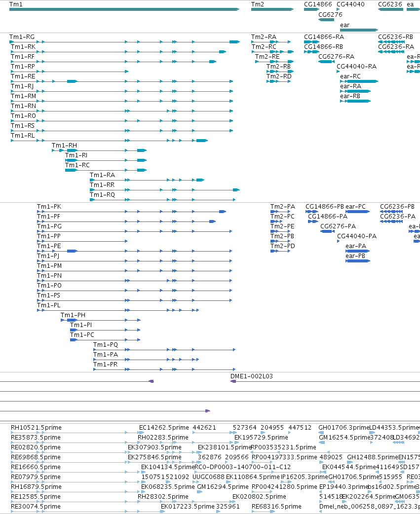
Task: Select EST GH01706.3prime
Action: [x=321, y=433]
